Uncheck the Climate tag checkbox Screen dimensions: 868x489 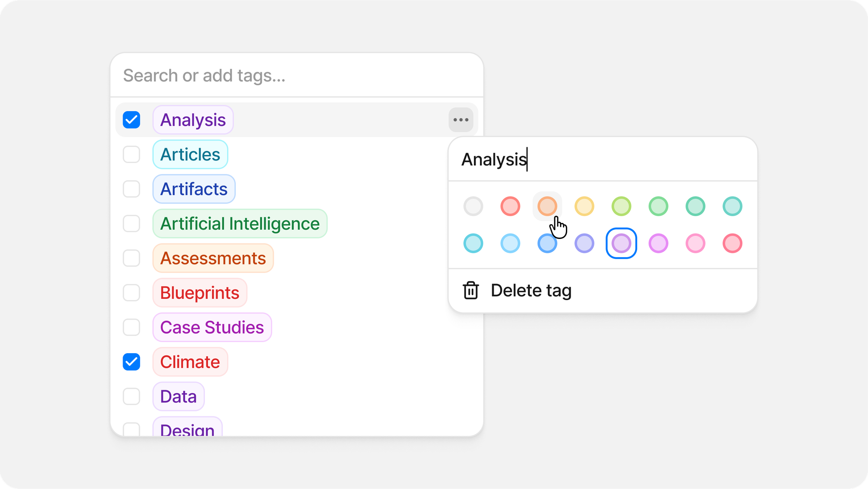[x=132, y=362]
